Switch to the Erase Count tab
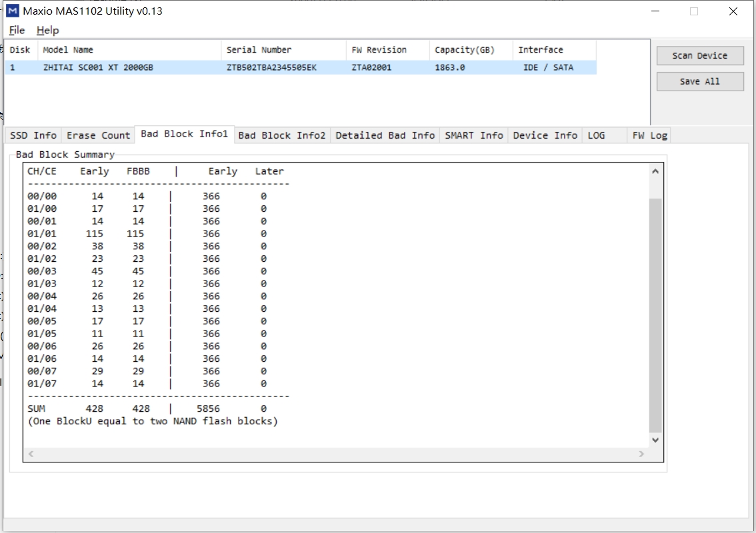This screenshot has width=756, height=533. pyautogui.click(x=99, y=135)
